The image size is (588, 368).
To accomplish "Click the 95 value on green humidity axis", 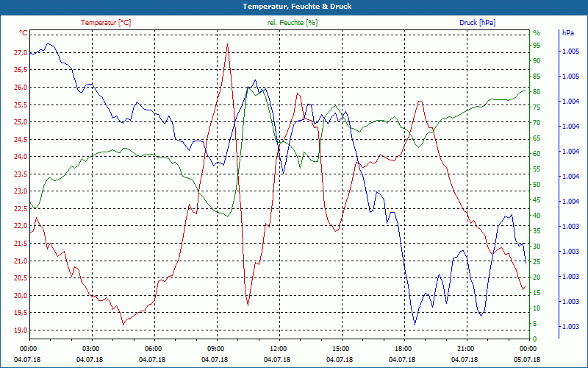I will coord(537,46).
